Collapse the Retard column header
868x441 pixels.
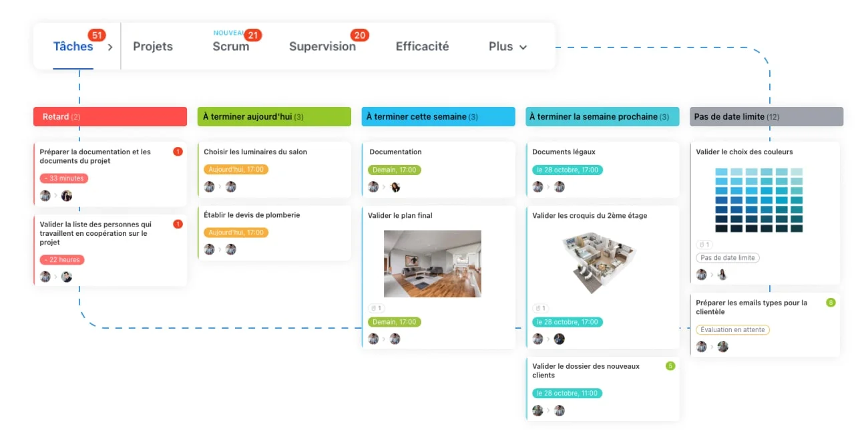pyautogui.click(x=110, y=116)
